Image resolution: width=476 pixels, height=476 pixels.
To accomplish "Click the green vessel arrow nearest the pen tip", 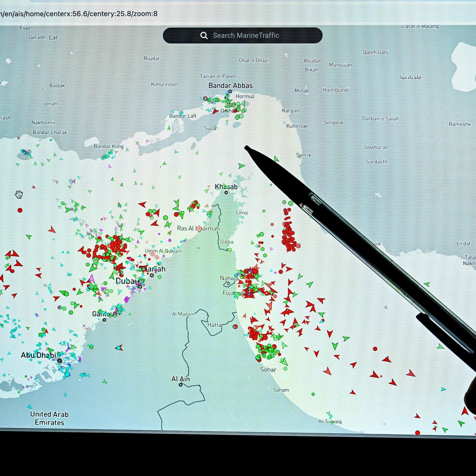I will click(241, 166).
